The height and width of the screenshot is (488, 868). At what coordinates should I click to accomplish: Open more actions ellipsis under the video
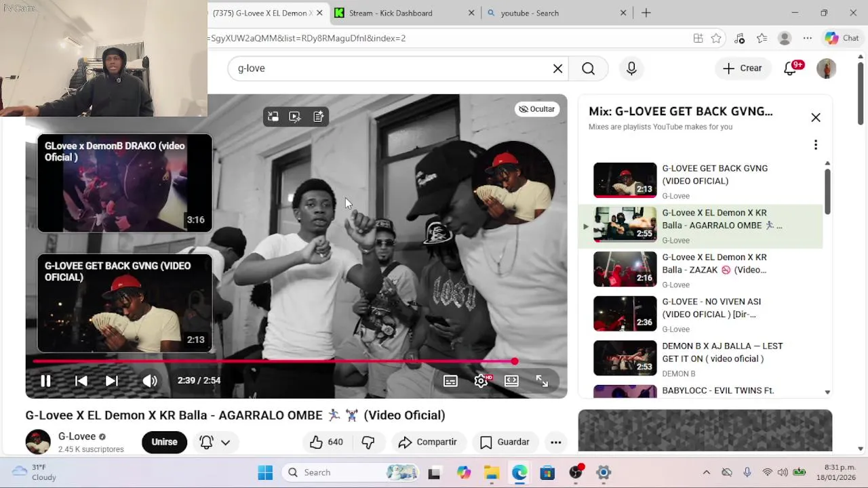click(555, 442)
